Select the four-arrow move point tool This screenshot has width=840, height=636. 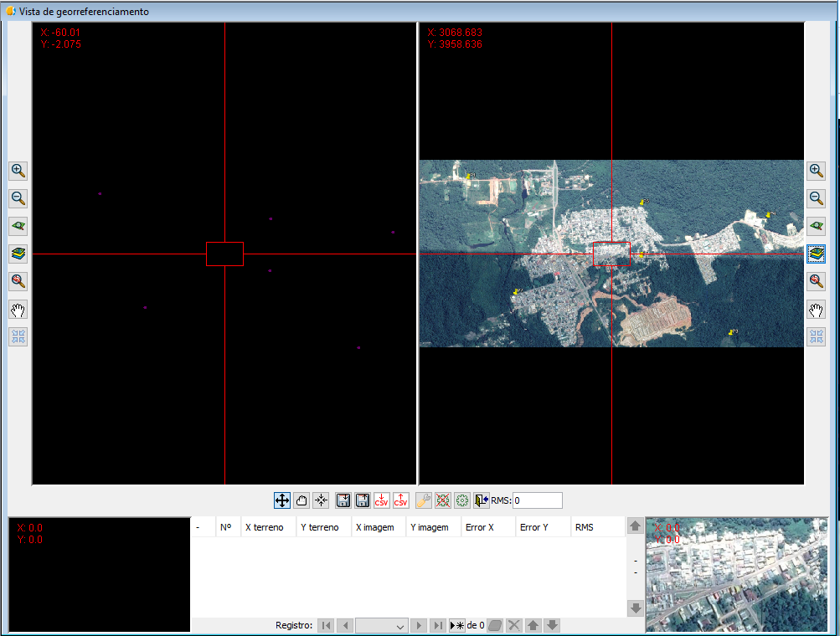coord(282,500)
